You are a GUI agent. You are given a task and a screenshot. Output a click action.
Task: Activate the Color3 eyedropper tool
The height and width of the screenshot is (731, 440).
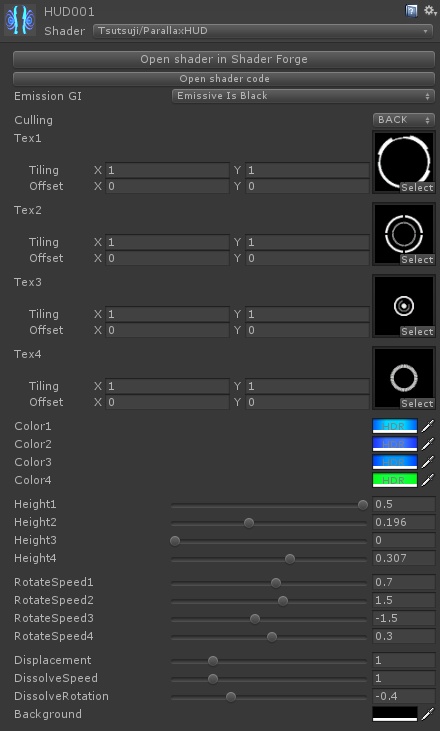pos(427,462)
